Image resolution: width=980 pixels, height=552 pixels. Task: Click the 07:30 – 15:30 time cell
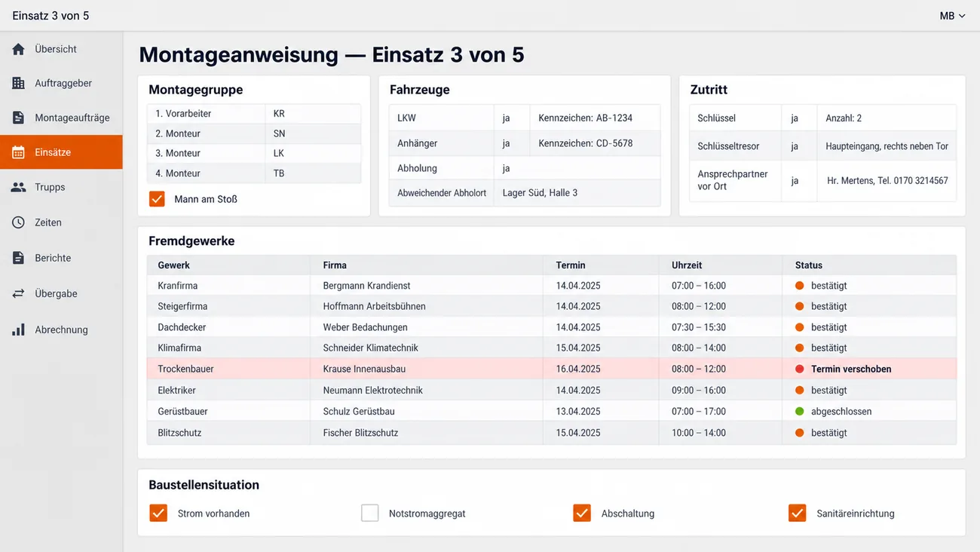(x=721, y=327)
